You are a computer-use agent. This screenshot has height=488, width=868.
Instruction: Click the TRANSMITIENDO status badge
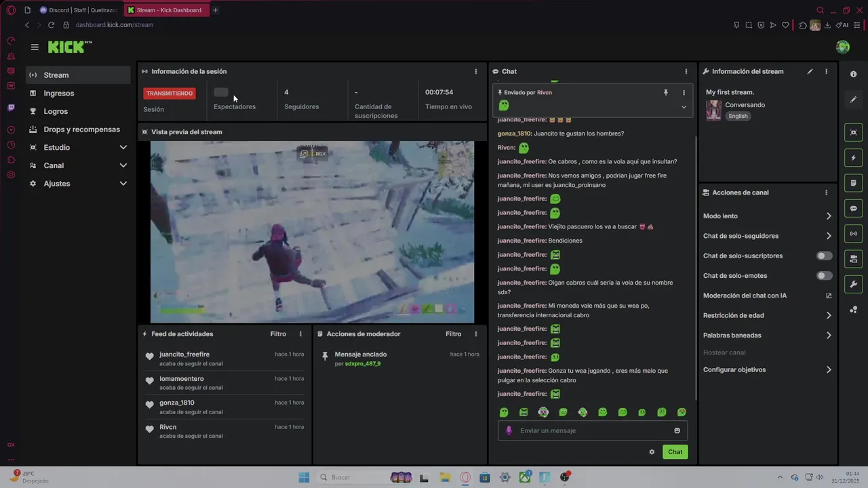pos(170,94)
